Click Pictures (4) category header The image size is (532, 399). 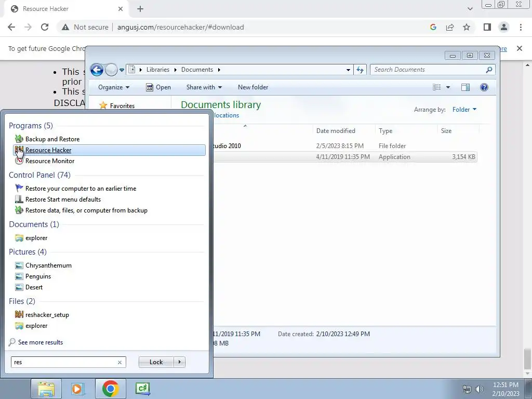(28, 252)
